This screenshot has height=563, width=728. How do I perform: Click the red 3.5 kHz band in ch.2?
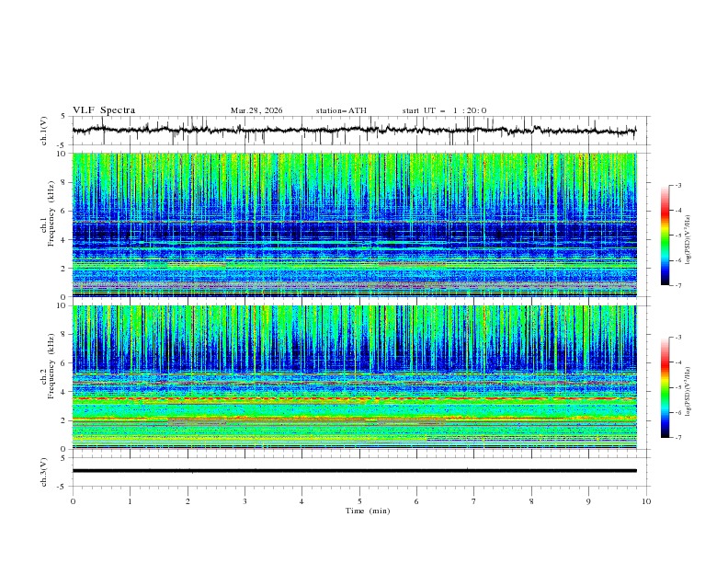click(x=354, y=398)
